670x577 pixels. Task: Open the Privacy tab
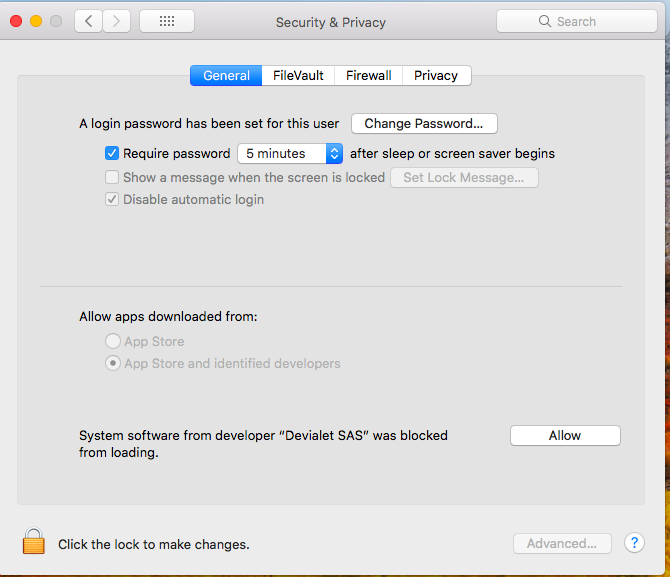tap(436, 75)
